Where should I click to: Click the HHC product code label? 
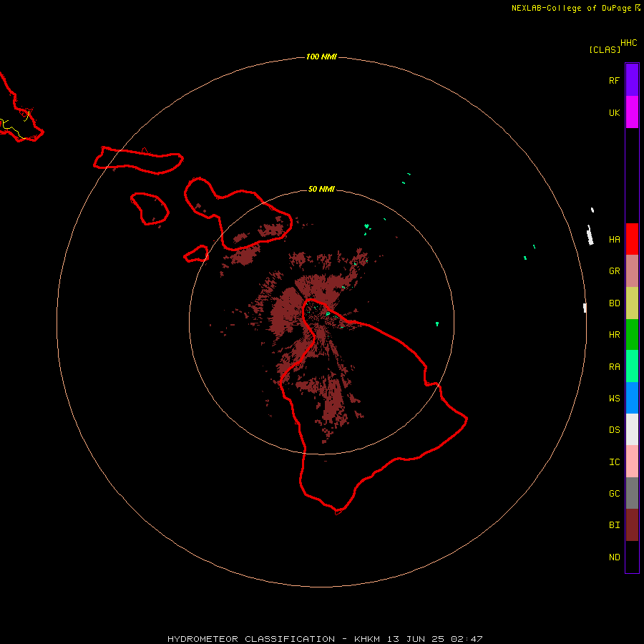tap(628, 43)
